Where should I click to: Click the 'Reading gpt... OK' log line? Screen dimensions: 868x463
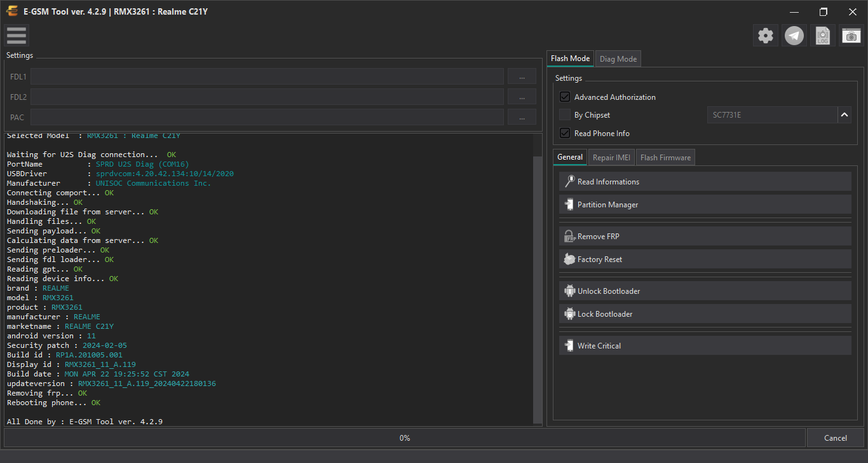pos(45,269)
